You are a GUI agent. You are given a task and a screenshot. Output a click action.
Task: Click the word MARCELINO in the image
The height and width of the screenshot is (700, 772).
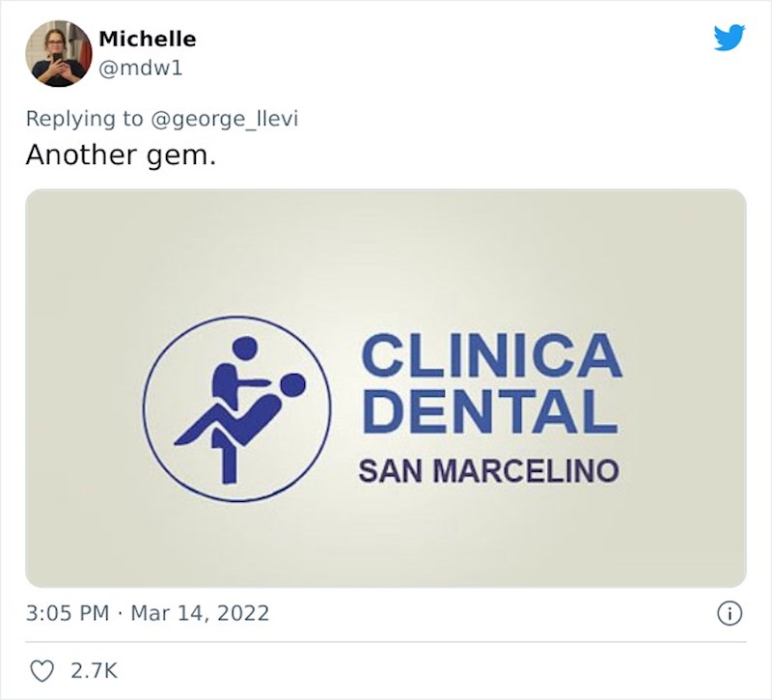pos(525,471)
